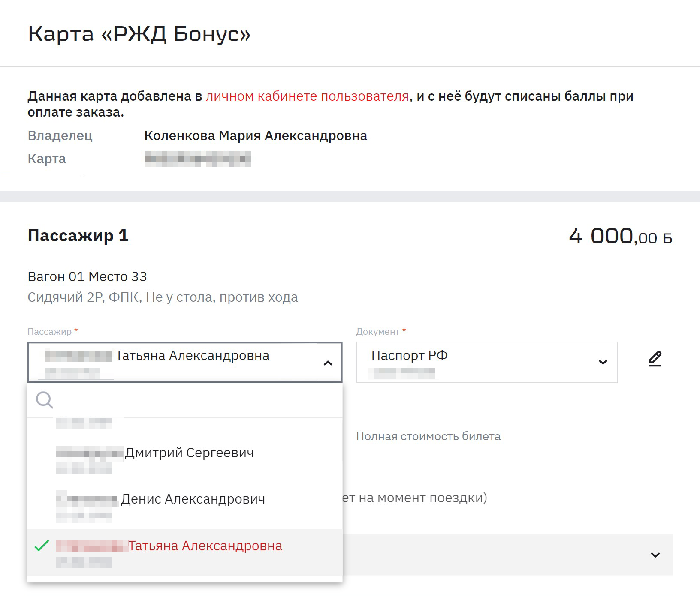This screenshot has width=700, height=612.
Task: Click the blurred card number value
Action: 198,159
